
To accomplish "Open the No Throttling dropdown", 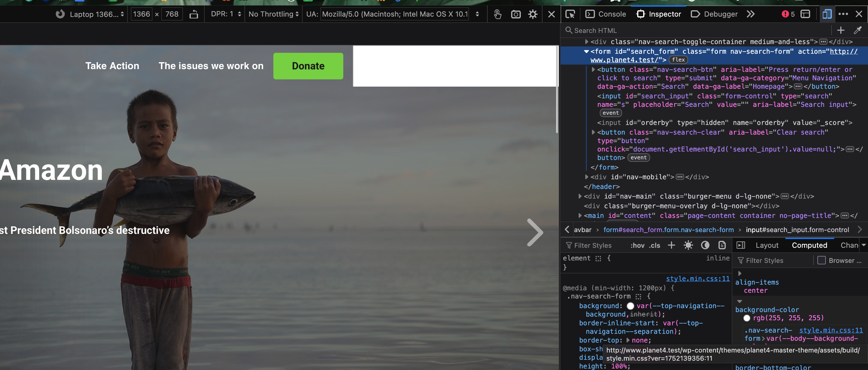I will pos(273,14).
